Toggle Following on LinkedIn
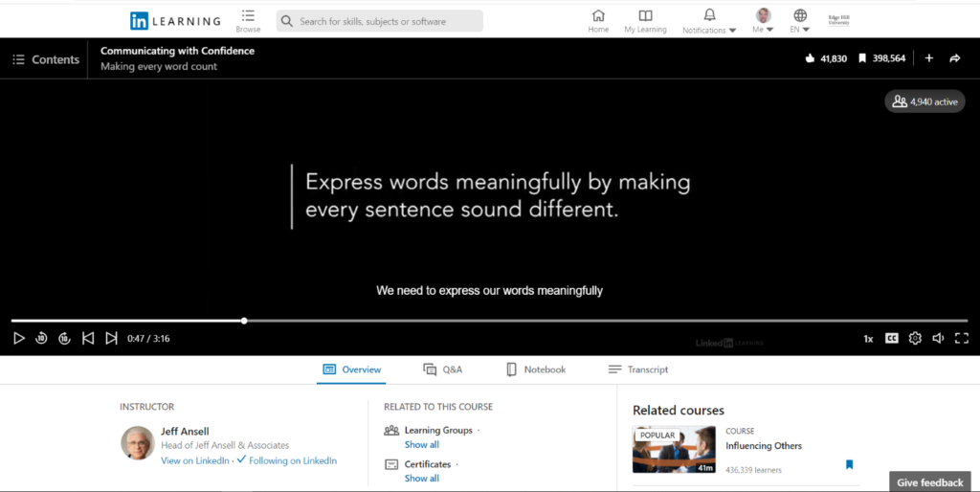The image size is (980, 492). click(x=287, y=460)
